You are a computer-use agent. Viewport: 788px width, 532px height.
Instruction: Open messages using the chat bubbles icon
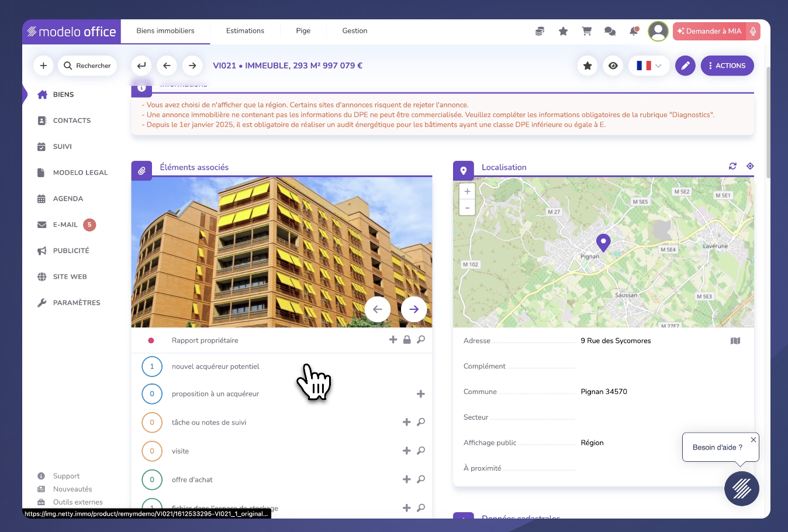click(610, 31)
